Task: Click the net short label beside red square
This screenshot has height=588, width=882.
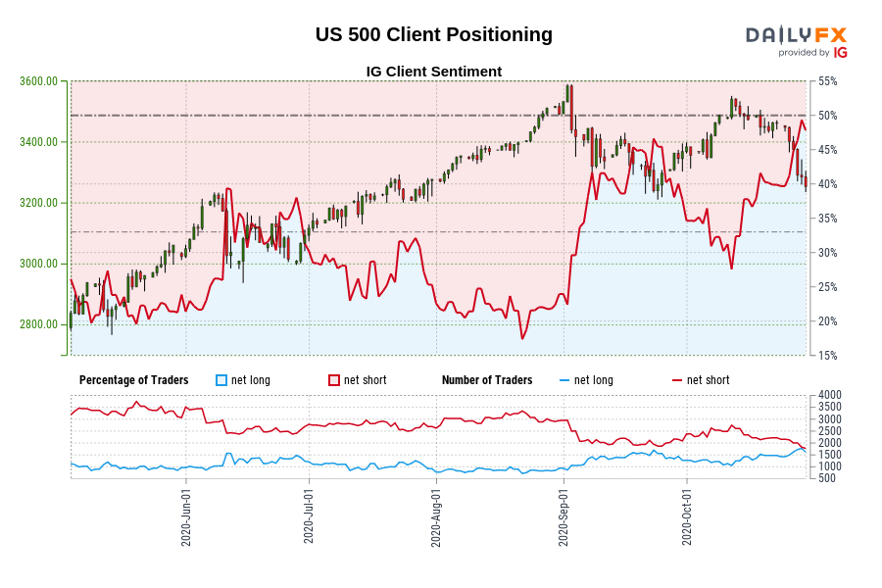Action: (x=366, y=380)
